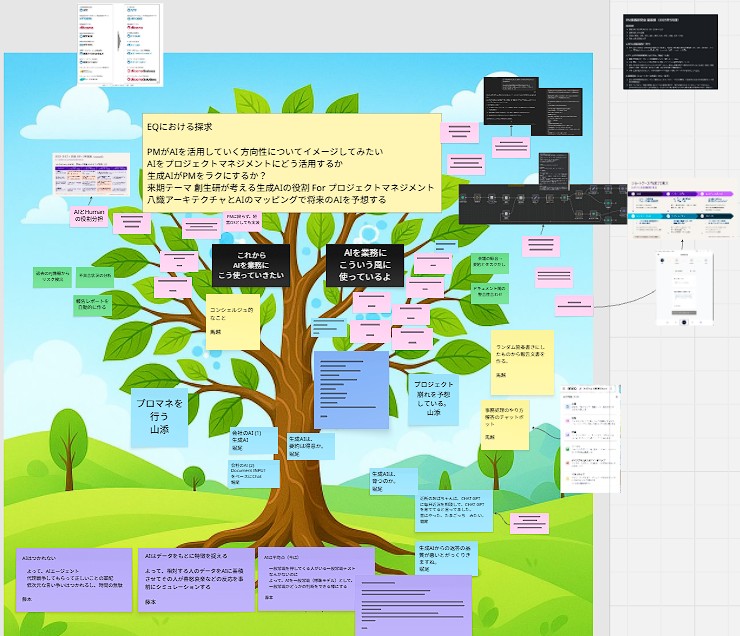Open the white list panel screenshot at right
740x636 pixels.
click(x=590, y=439)
